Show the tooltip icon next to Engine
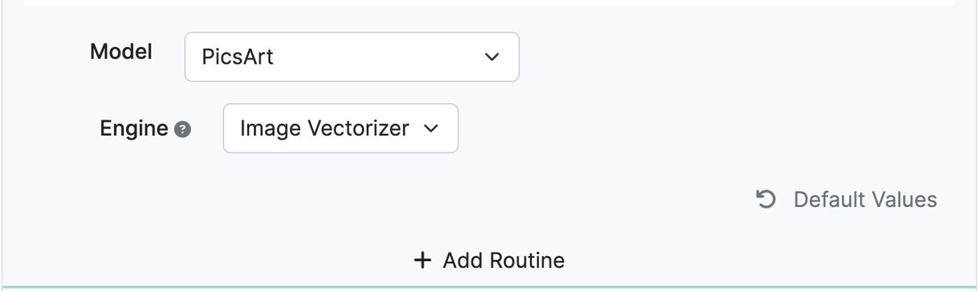The image size is (980, 291). click(183, 129)
